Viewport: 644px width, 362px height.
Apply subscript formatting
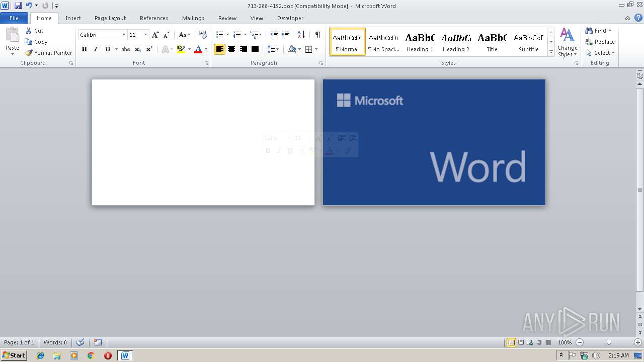(x=138, y=49)
